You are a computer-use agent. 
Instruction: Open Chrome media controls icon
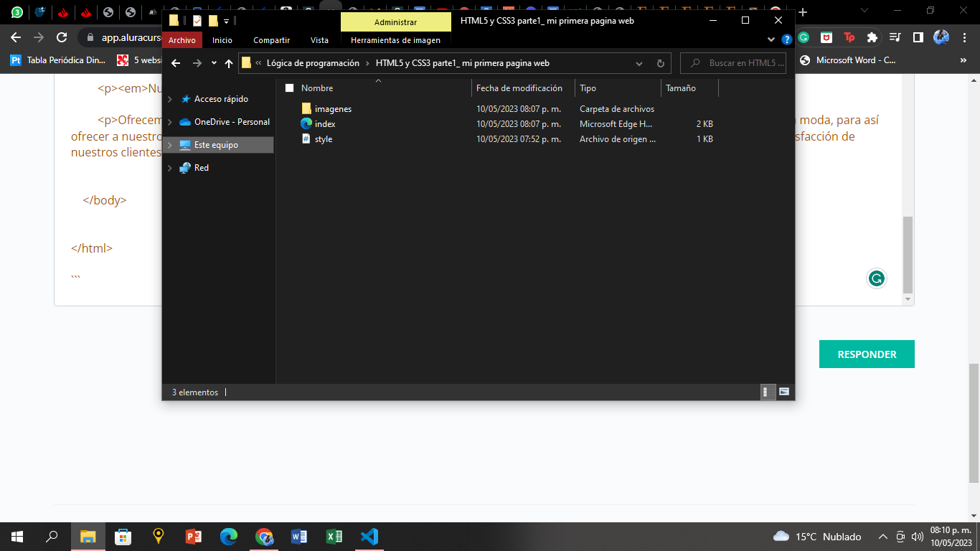895,37
